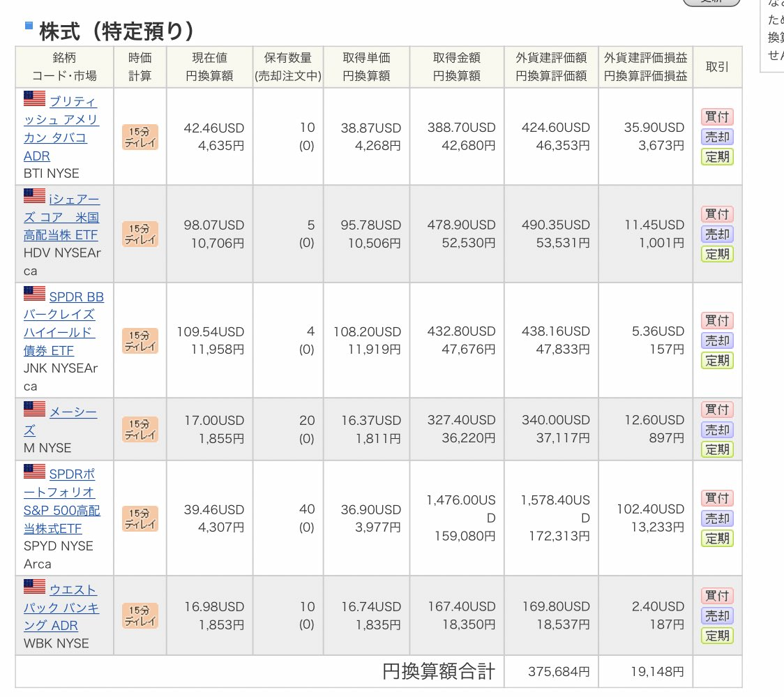Click the 取引 column header
The width and height of the screenshot is (784, 697).
pyautogui.click(x=717, y=67)
